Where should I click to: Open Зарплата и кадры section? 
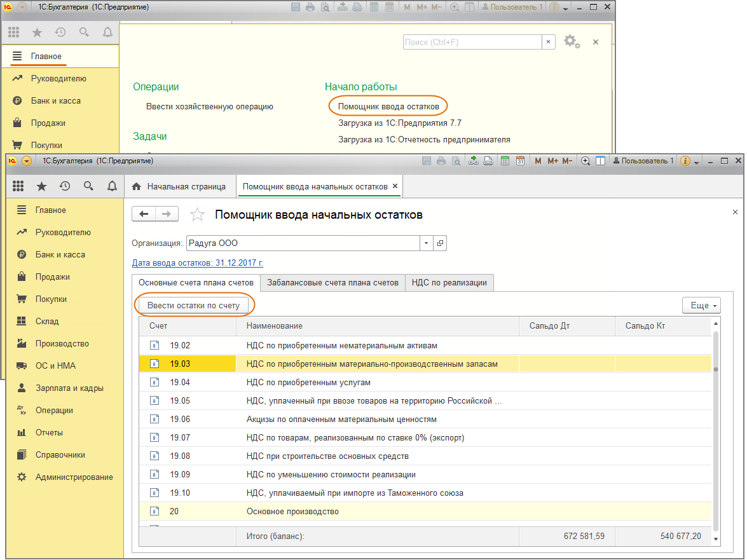click(x=69, y=388)
